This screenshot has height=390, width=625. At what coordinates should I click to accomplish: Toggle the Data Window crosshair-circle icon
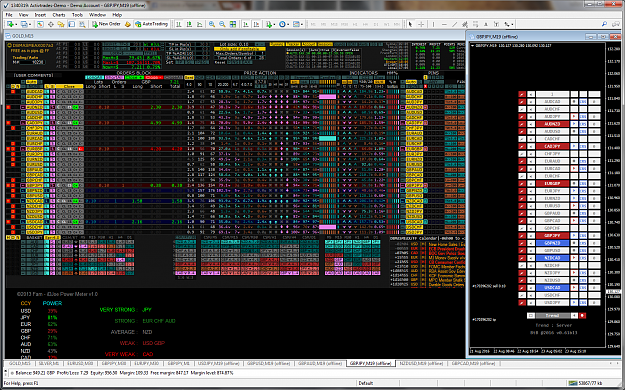click(x=51, y=24)
